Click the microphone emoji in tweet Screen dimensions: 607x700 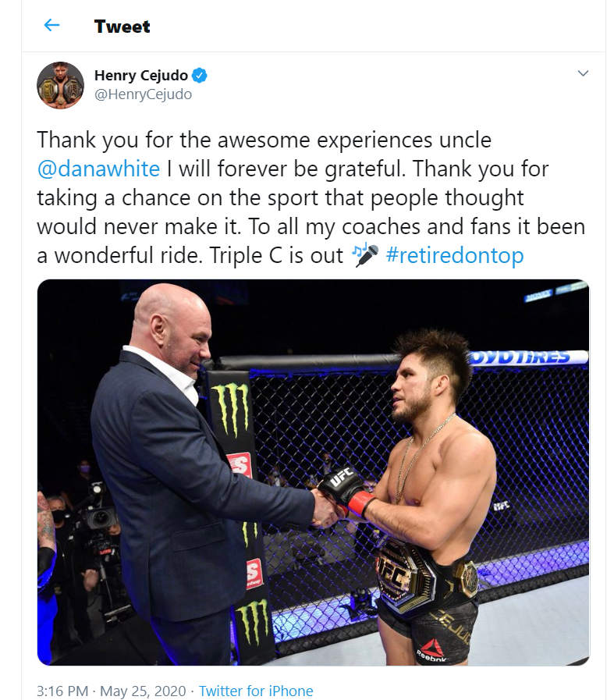click(365, 255)
